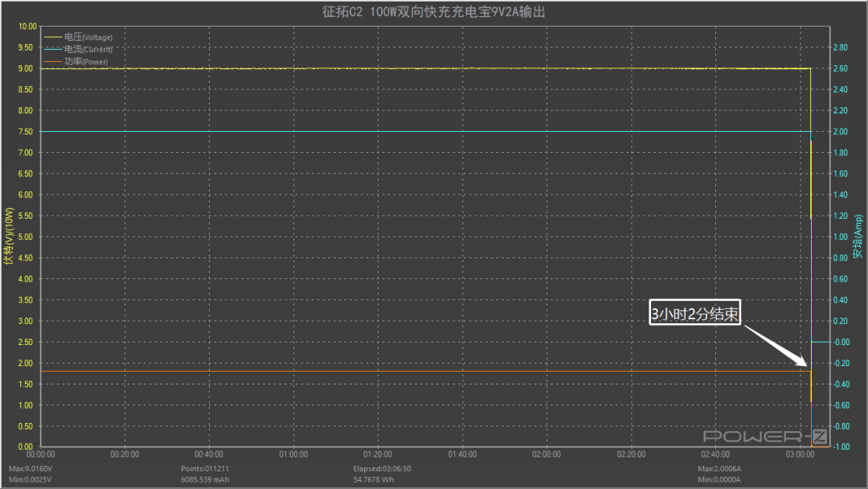Click the 伏特(V)/(10W) left axis title
868x489 pixels.
pyautogui.click(x=8, y=236)
